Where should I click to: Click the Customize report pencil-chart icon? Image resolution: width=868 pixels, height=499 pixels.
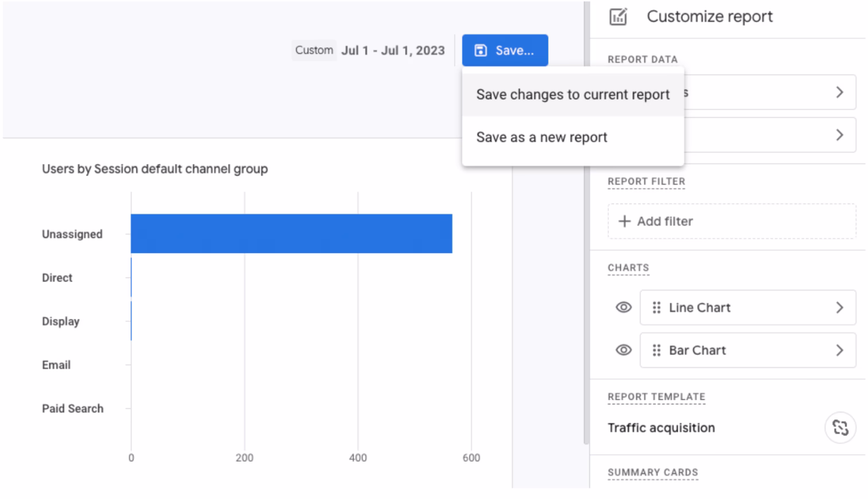click(x=618, y=17)
